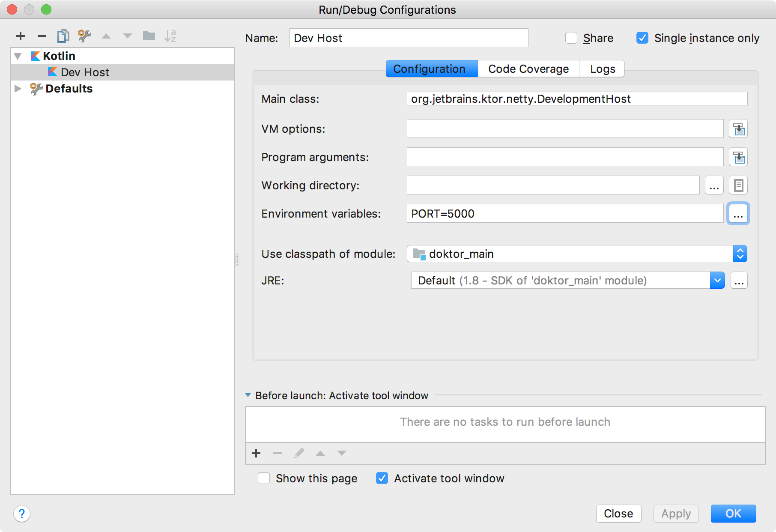Click the Kotlin icon of Dev Host
This screenshot has height=532, width=776.
[53, 72]
